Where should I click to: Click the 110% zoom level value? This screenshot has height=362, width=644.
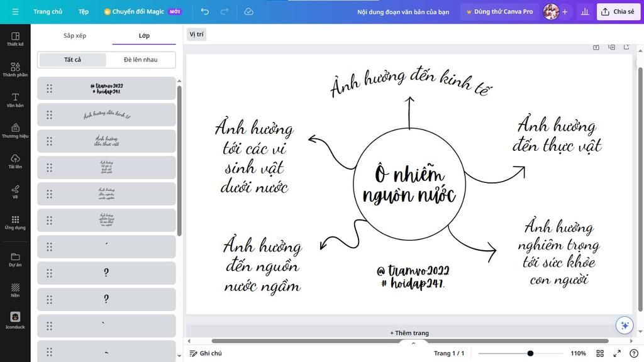point(578,353)
